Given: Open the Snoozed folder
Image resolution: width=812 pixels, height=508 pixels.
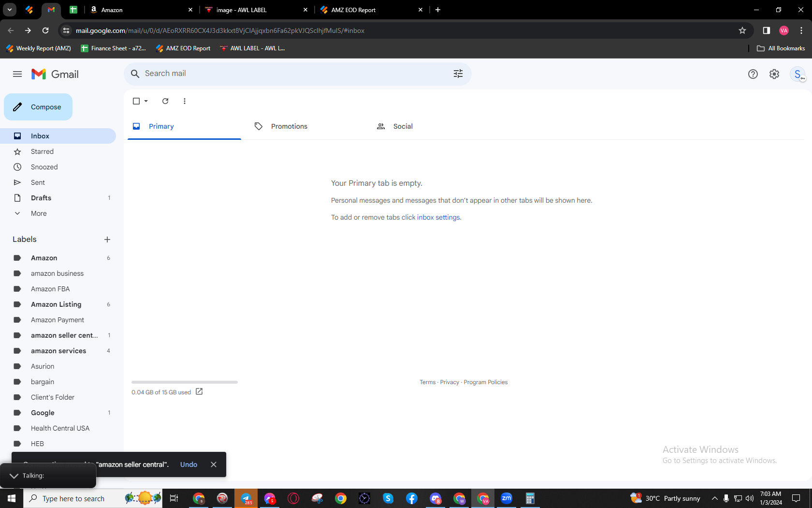Looking at the screenshot, I should click(x=58, y=167).
